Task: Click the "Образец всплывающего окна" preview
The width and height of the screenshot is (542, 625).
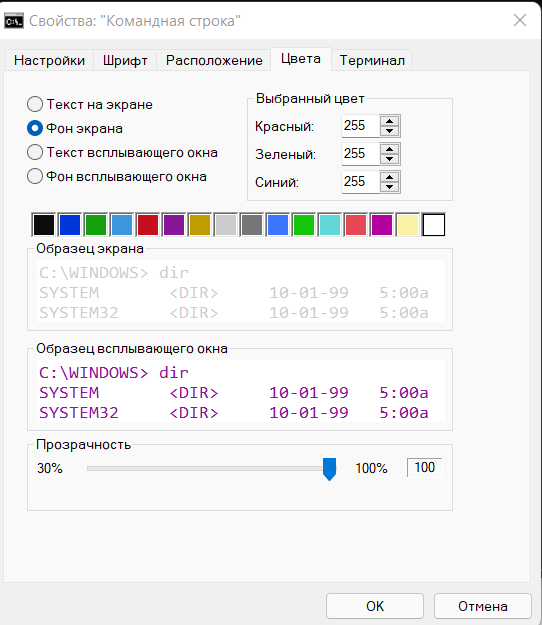Action: [x=241, y=391]
